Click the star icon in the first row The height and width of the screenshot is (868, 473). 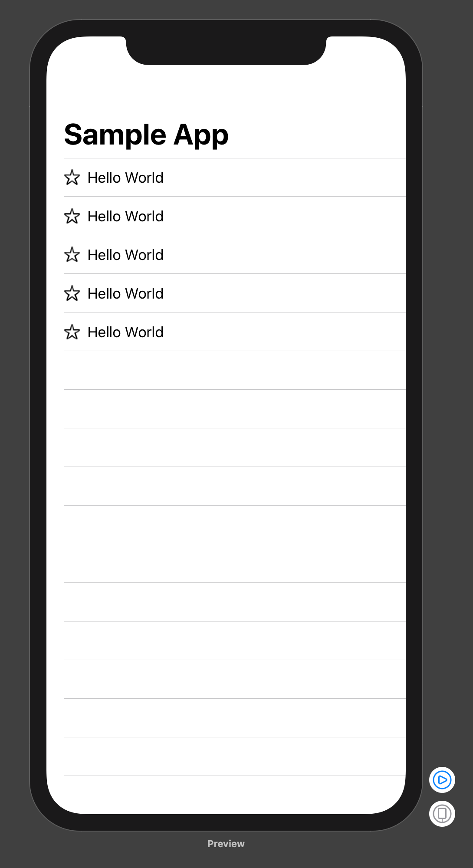[x=72, y=178]
